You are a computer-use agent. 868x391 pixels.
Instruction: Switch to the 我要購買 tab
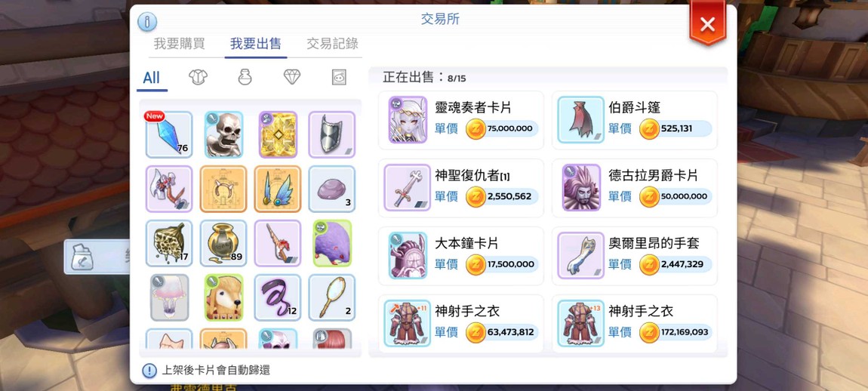click(x=180, y=44)
